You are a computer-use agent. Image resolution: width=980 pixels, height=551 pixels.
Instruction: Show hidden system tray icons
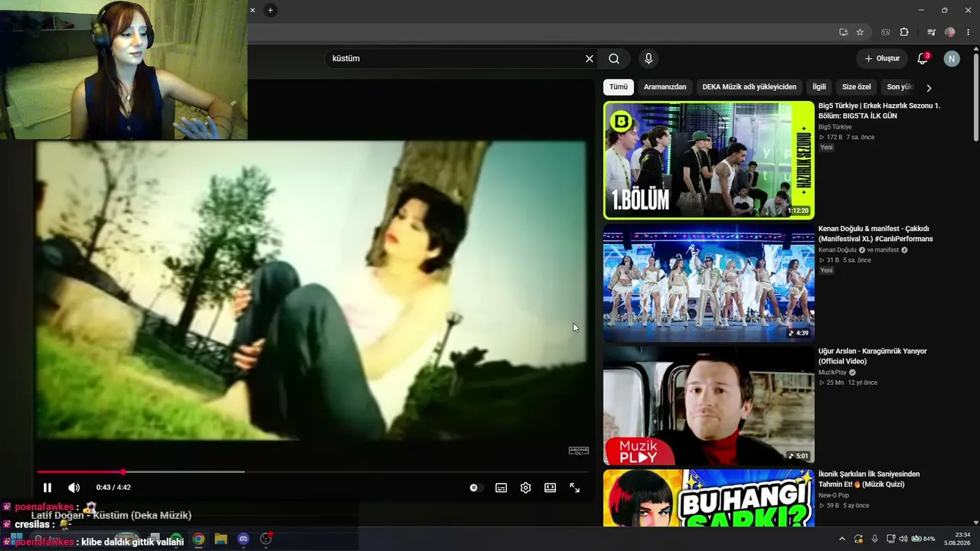click(842, 539)
